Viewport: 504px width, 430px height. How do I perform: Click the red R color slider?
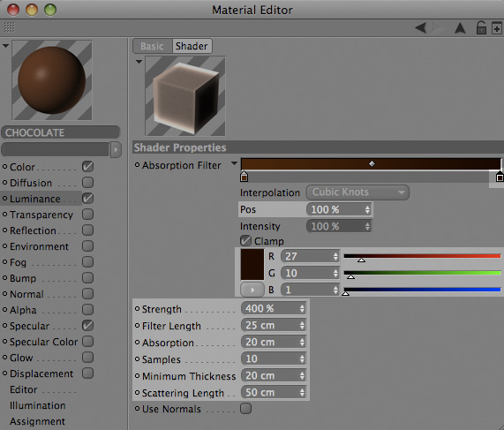pyautogui.click(x=422, y=256)
